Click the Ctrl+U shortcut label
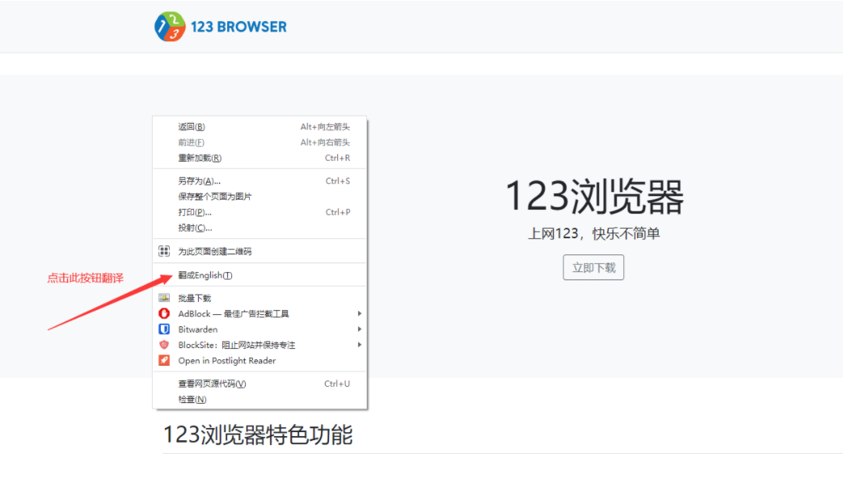843x504 pixels. tap(337, 384)
